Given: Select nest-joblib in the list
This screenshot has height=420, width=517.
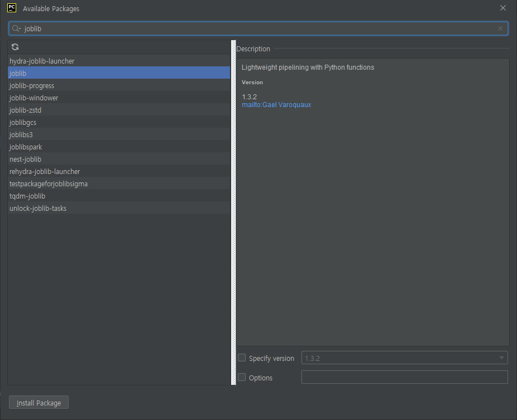Looking at the screenshot, I should [x=119, y=159].
